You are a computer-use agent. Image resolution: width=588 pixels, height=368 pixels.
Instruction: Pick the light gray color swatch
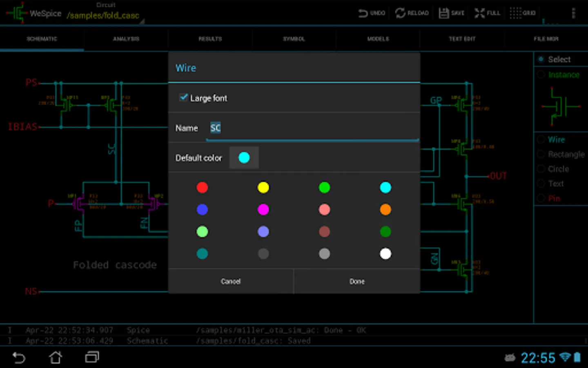click(x=324, y=254)
